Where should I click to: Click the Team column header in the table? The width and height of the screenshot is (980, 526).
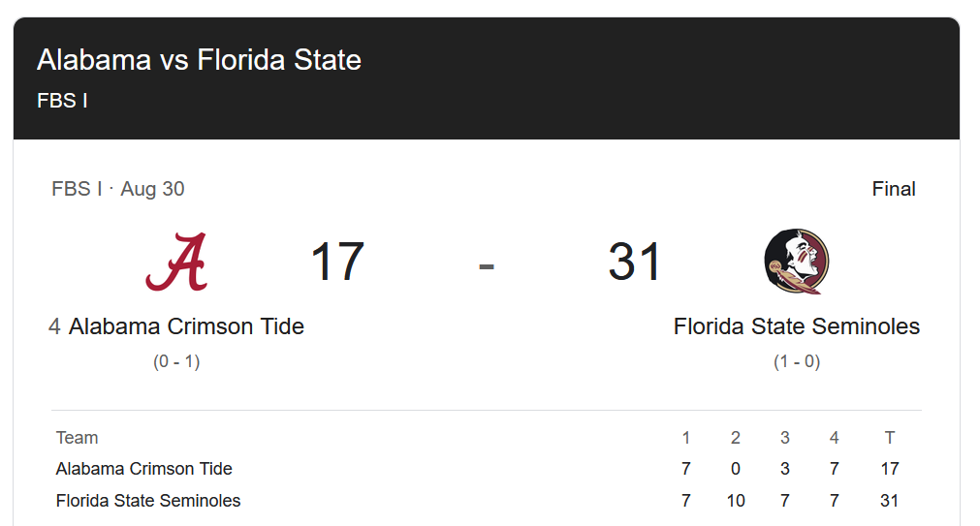coord(78,438)
